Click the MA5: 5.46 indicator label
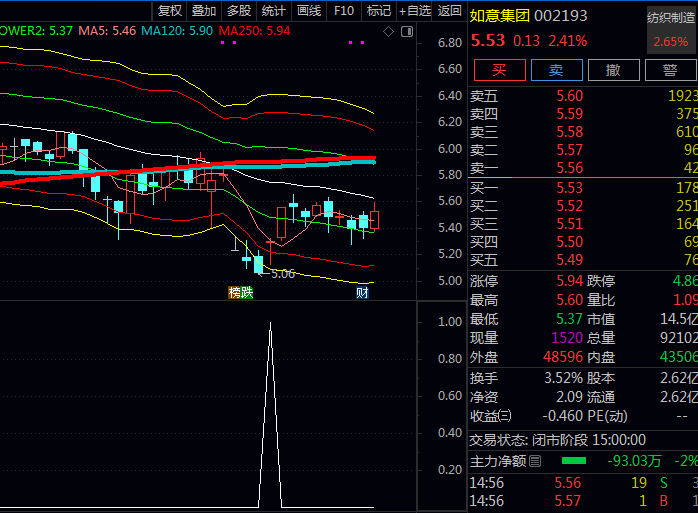The height and width of the screenshot is (513, 698). pyautogui.click(x=107, y=31)
